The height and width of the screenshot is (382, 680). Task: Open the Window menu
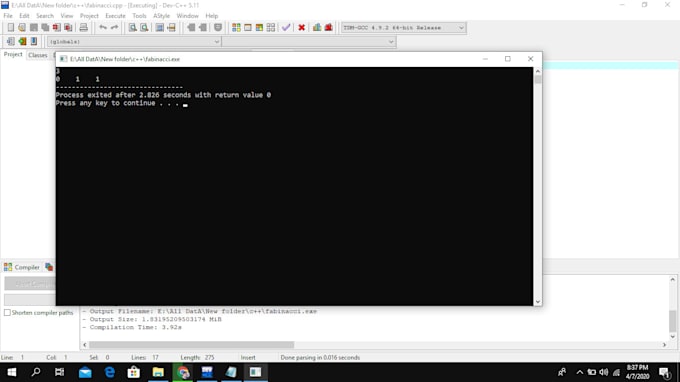coord(187,16)
